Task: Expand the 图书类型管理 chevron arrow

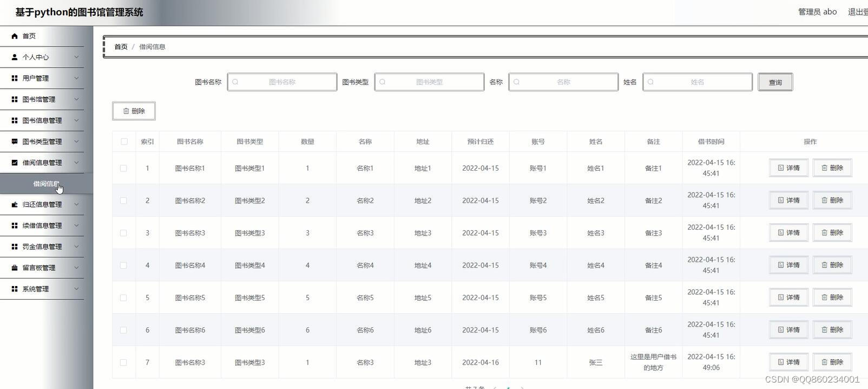Action: point(76,141)
